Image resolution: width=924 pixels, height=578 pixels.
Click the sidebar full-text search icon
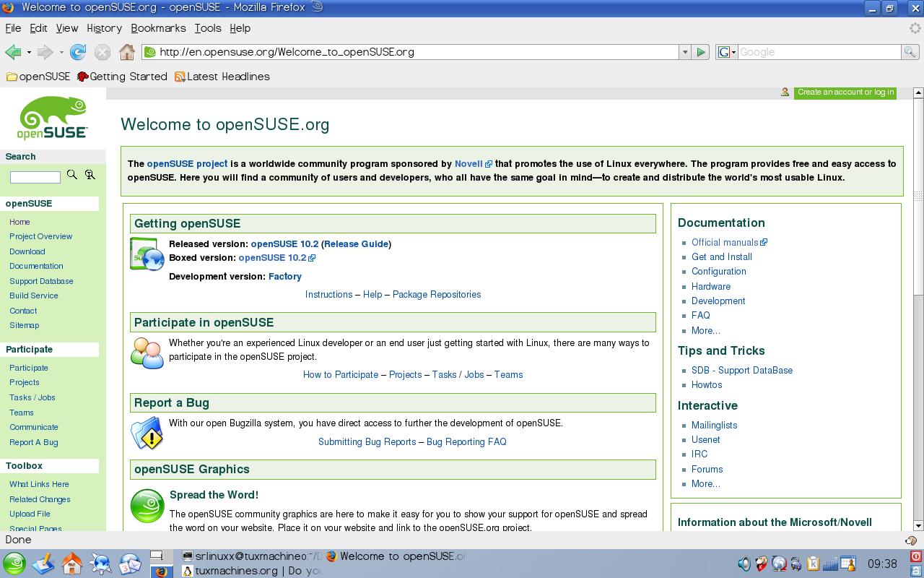click(90, 175)
